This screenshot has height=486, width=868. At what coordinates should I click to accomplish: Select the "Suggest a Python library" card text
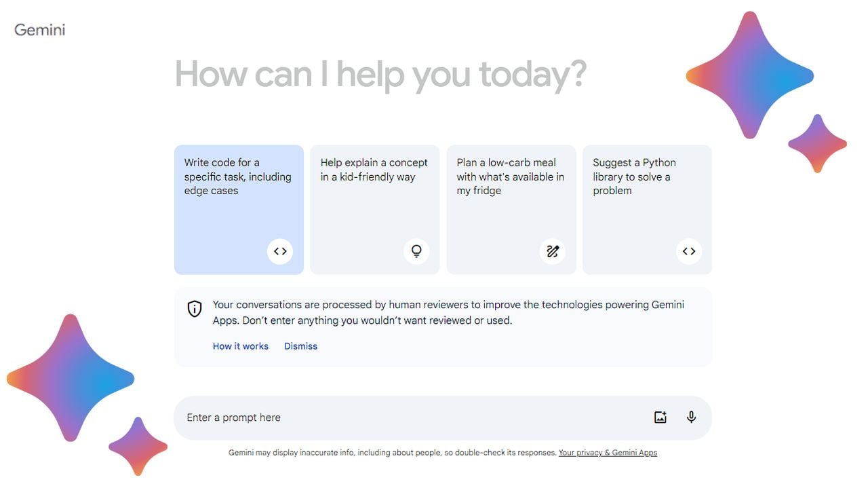click(x=634, y=176)
